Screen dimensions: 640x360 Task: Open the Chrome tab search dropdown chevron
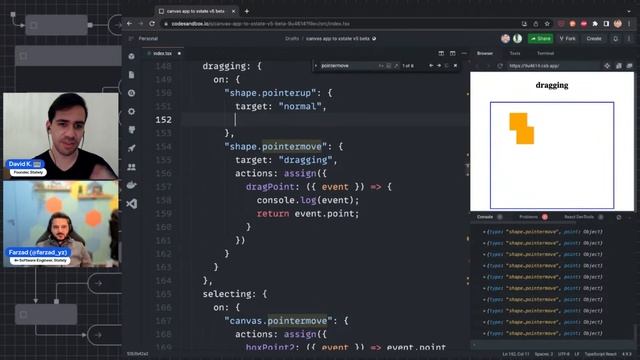coord(629,11)
